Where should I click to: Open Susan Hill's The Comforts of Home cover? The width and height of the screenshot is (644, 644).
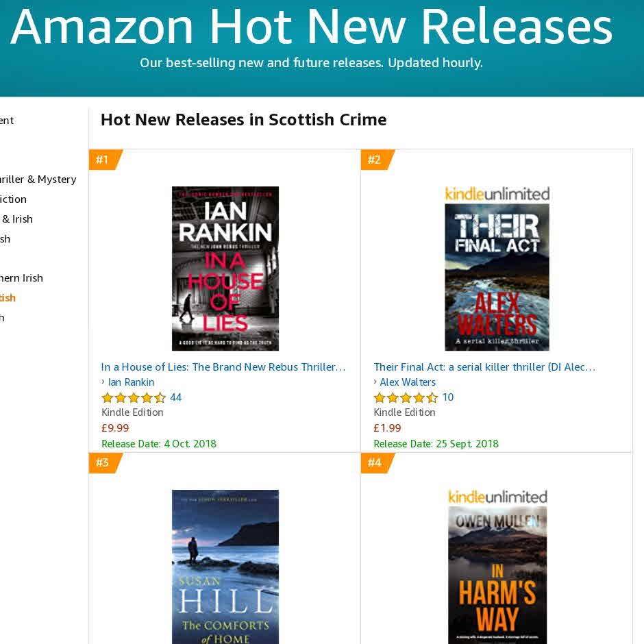[225, 567]
